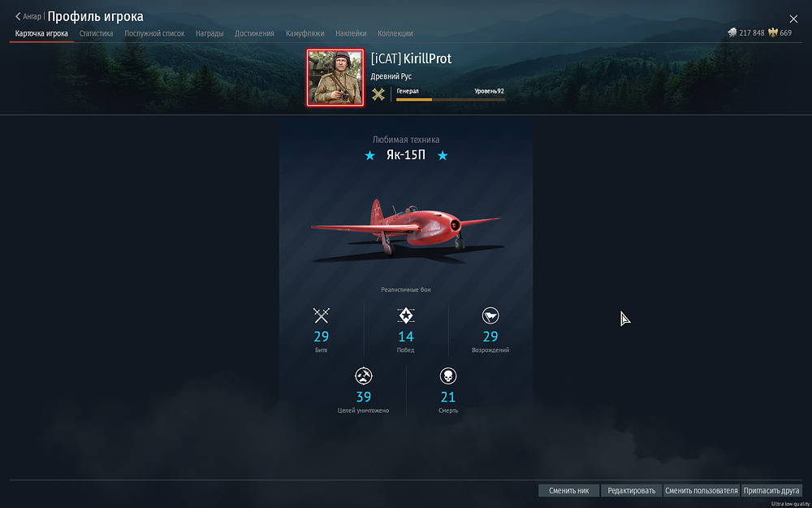The width and height of the screenshot is (812, 508).
Task: Click the deaths skull icon
Action: pos(448,376)
